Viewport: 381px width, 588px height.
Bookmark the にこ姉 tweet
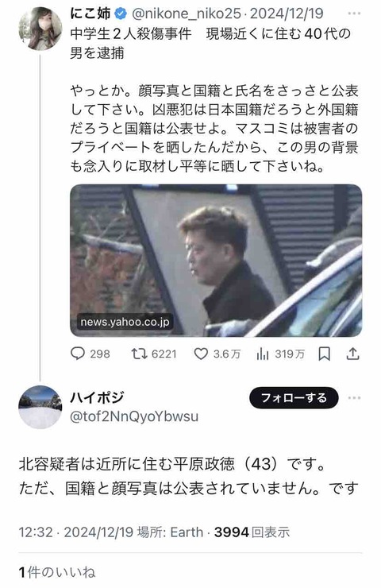pos(324,354)
